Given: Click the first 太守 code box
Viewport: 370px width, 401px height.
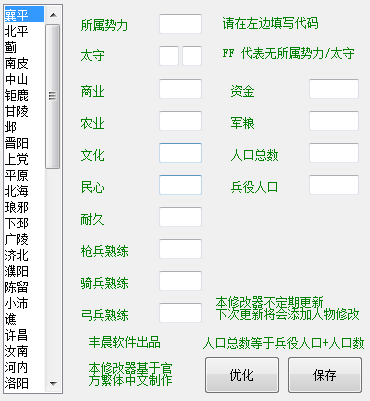Looking at the screenshot, I should click(x=169, y=56).
